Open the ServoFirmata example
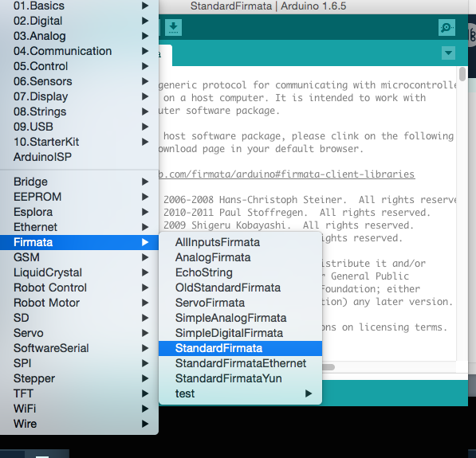Screen dimensions: 476x458 pos(240,303)
